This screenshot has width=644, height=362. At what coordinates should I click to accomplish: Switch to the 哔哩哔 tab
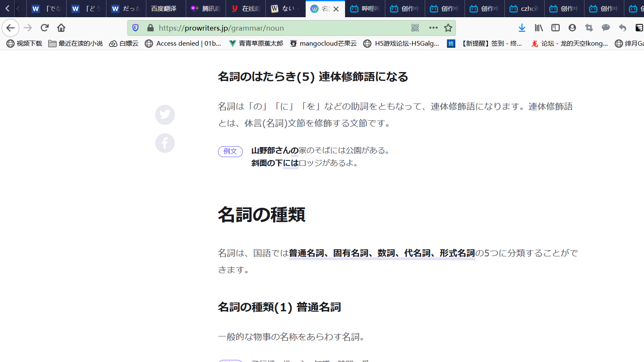tap(365, 9)
